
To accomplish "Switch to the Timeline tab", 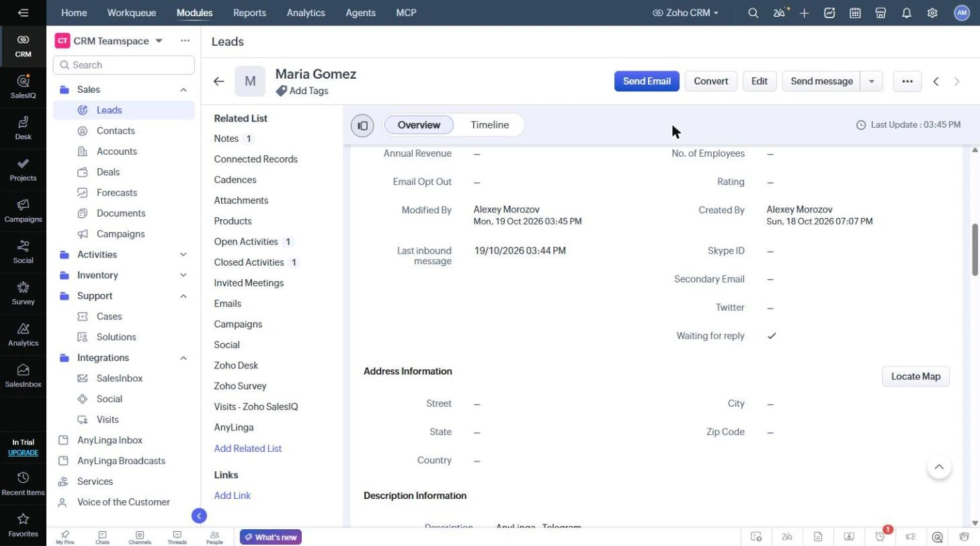I will (x=489, y=125).
